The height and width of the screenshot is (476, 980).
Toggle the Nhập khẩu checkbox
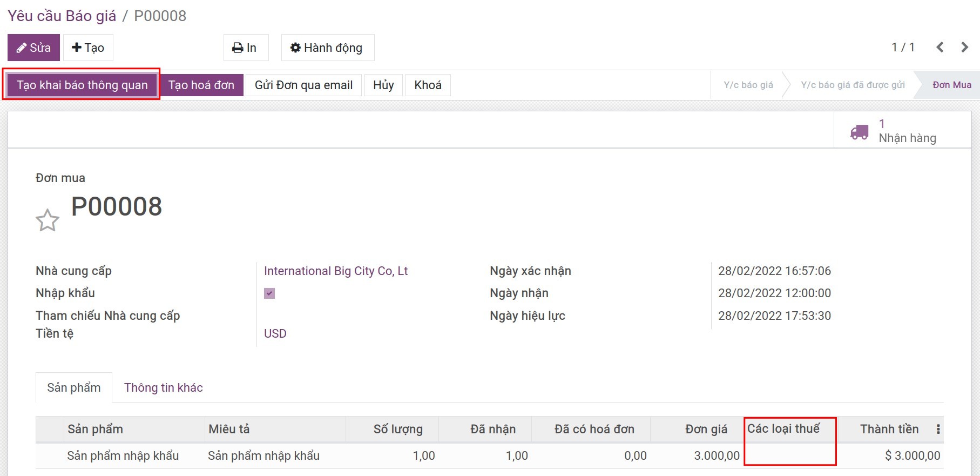click(x=269, y=293)
